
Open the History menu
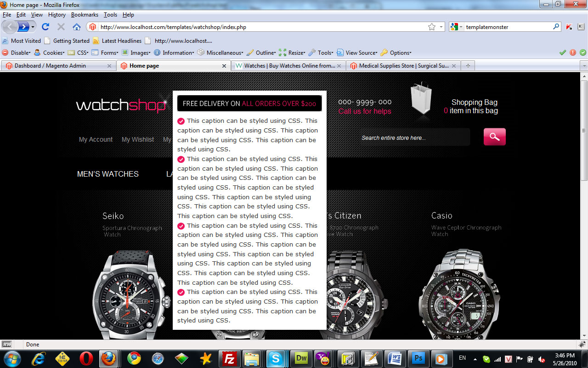[x=57, y=15]
